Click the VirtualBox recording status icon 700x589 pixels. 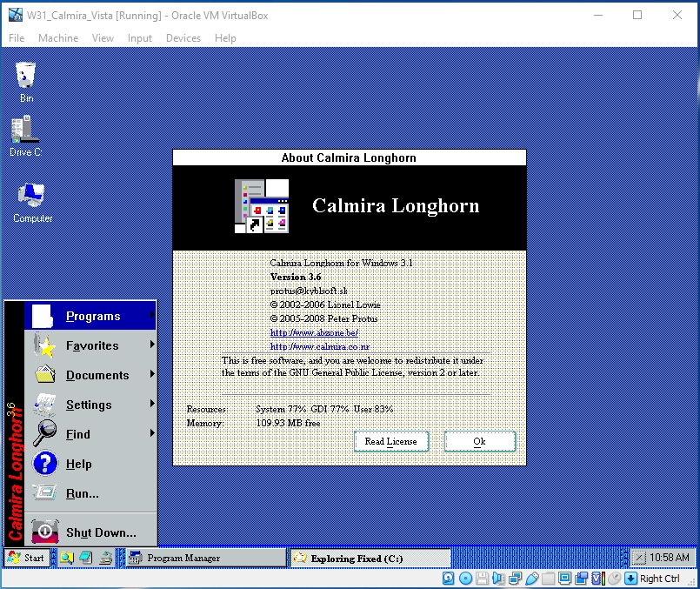(x=581, y=579)
